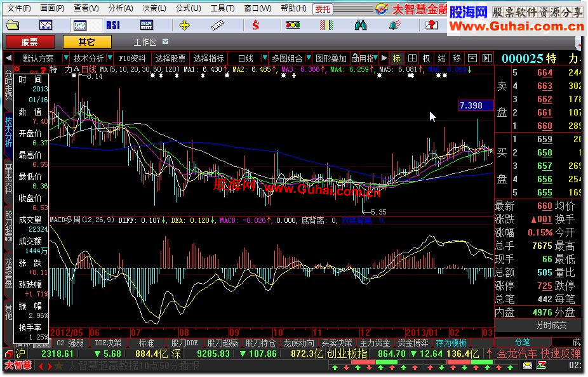Screen dimensions: 588x377
Task: Click the red dollar sign icon
Action: [x=256, y=25]
